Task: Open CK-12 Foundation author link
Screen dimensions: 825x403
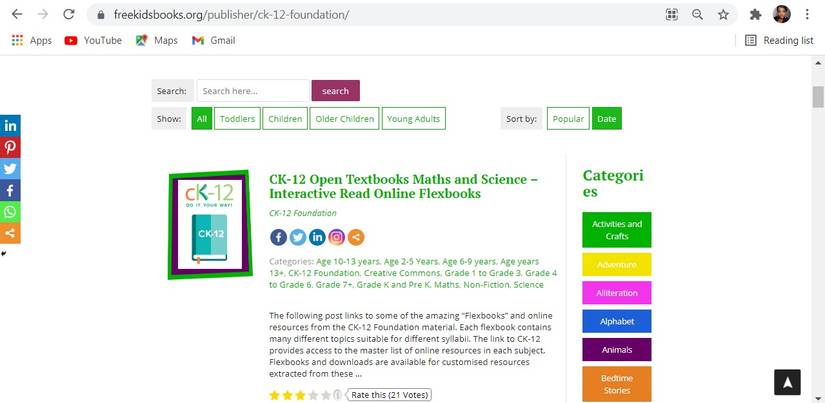Action: [x=303, y=213]
